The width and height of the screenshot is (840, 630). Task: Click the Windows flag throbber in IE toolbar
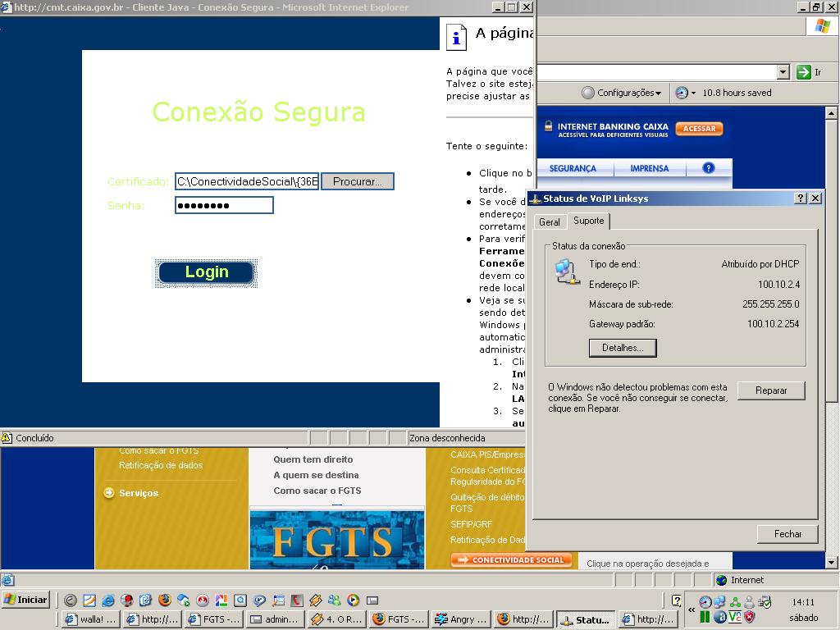pyautogui.click(x=822, y=26)
